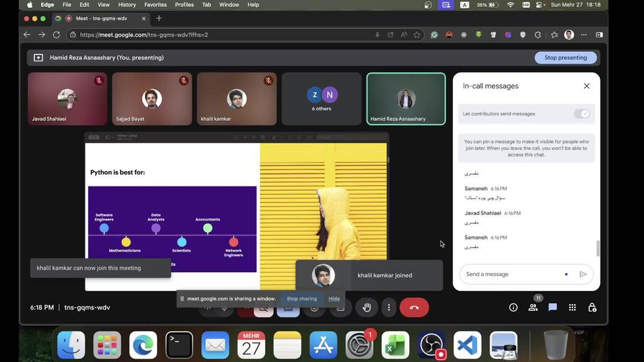Open the Favorites menu in menu bar
Image resolution: width=644 pixels, height=362 pixels.
pos(155,5)
